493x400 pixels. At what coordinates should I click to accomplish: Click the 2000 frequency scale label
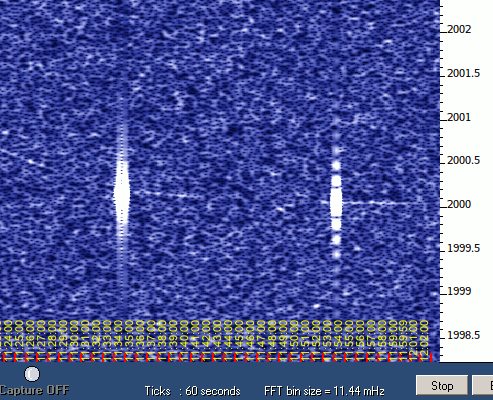[459, 204]
